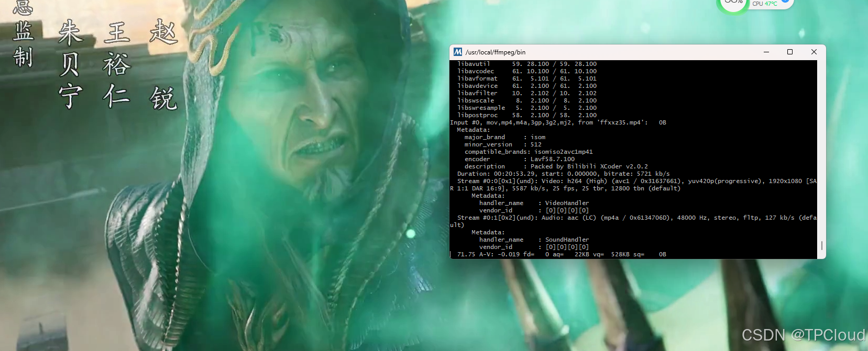Click the terminal window vertical scrollbar thumb
The height and width of the screenshot is (351, 868).
coord(821,245)
